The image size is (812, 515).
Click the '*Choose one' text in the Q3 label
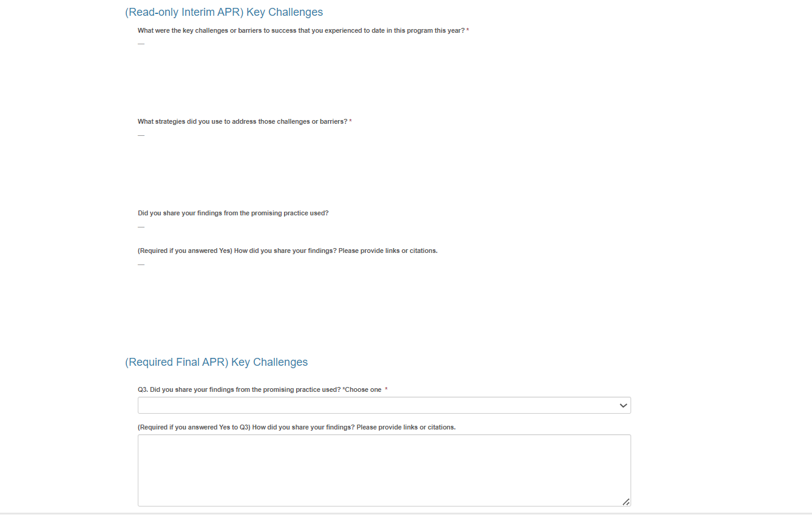click(x=362, y=389)
